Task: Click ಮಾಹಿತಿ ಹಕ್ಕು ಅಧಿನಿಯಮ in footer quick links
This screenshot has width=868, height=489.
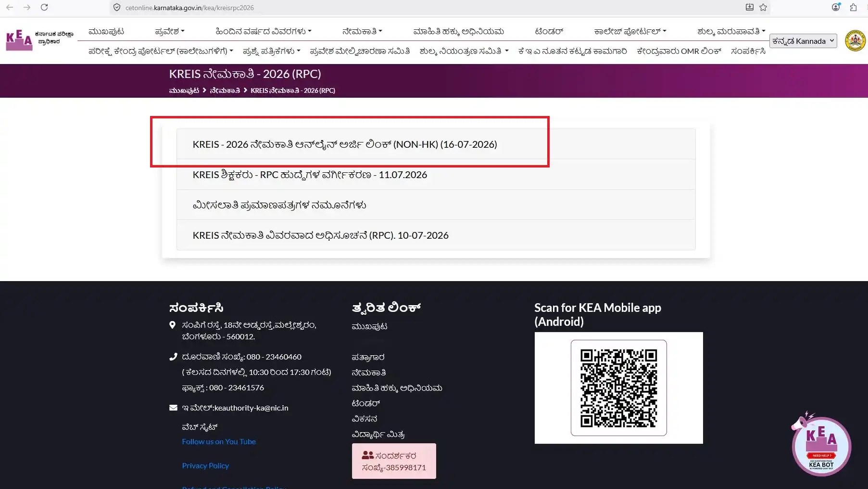Action: click(397, 388)
